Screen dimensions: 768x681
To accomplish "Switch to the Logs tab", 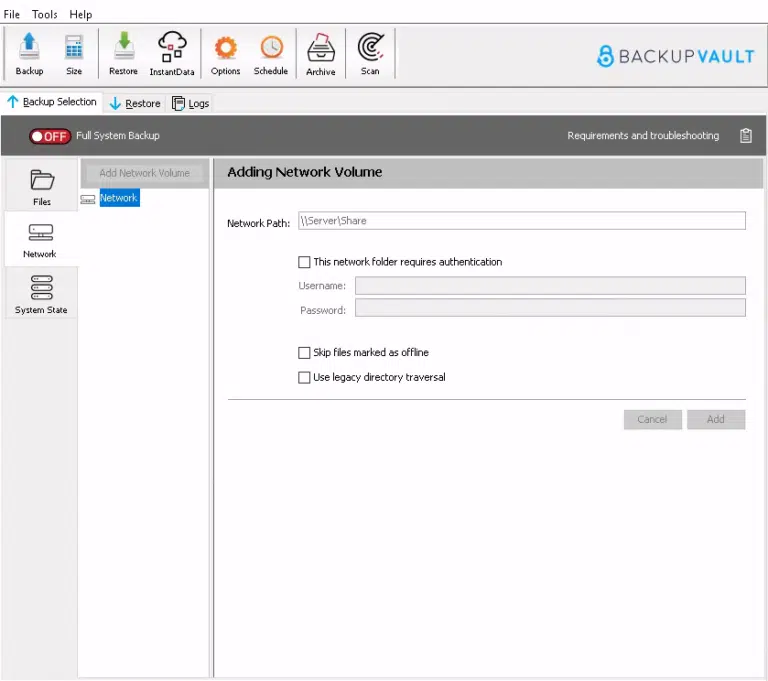I will (x=191, y=103).
